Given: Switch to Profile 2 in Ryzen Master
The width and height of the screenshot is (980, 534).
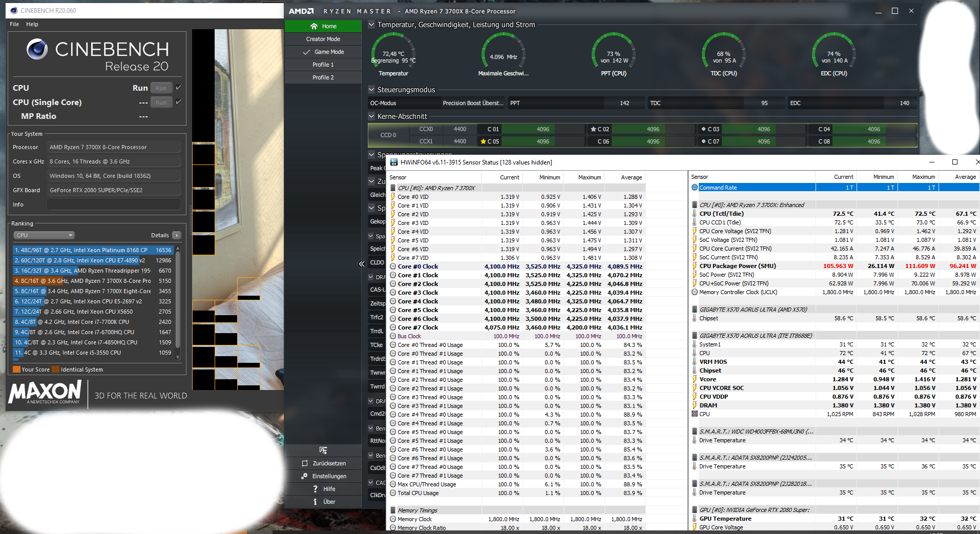Looking at the screenshot, I should click(x=323, y=77).
